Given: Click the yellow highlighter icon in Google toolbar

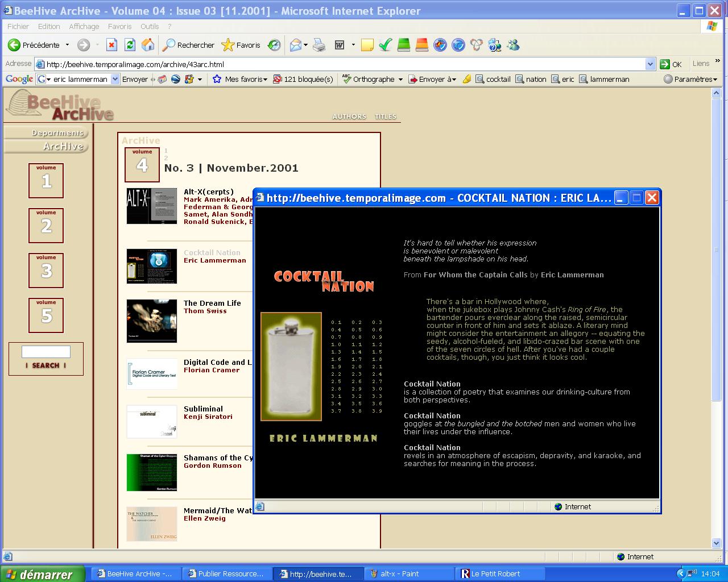Looking at the screenshot, I should coord(466,80).
